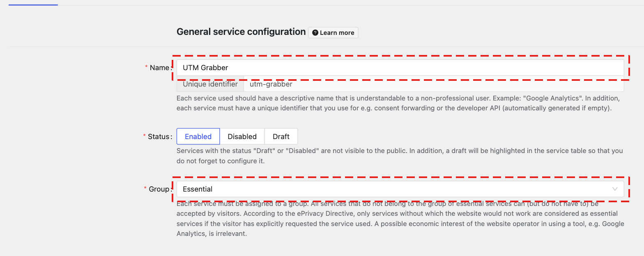Screen dimensions: 644x256
Task: Set service status to Disabled
Action: pos(242,137)
